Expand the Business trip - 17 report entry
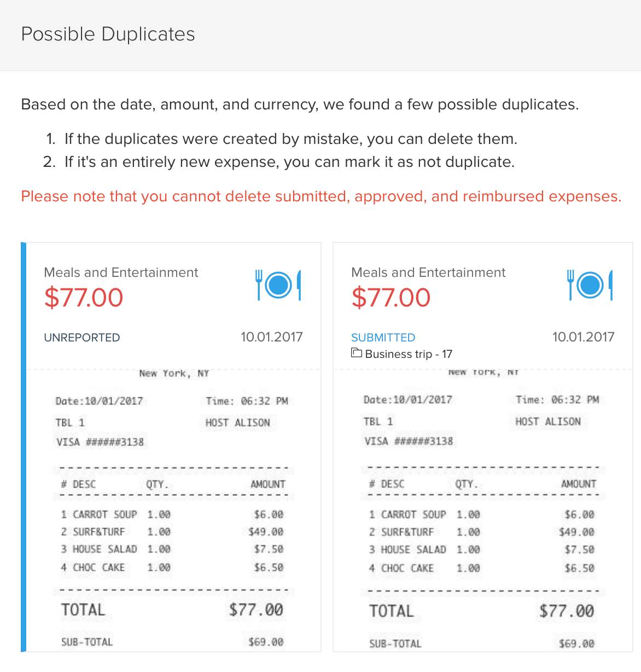The image size is (641, 672). tap(407, 354)
